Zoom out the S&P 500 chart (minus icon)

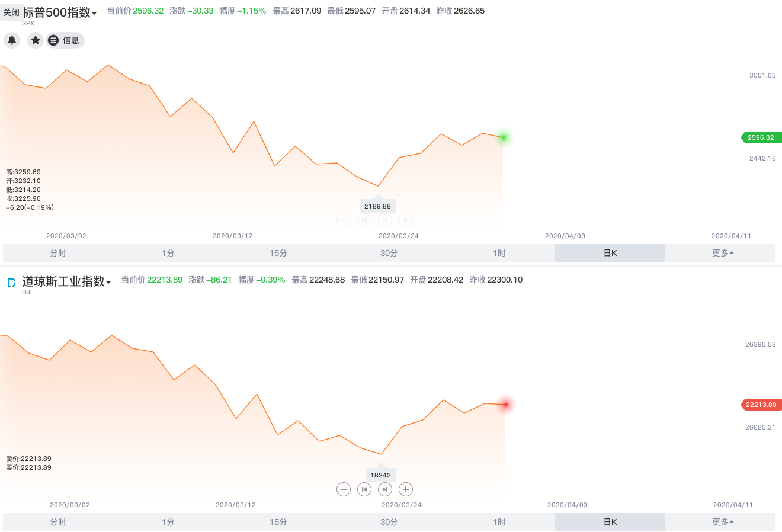(x=344, y=220)
